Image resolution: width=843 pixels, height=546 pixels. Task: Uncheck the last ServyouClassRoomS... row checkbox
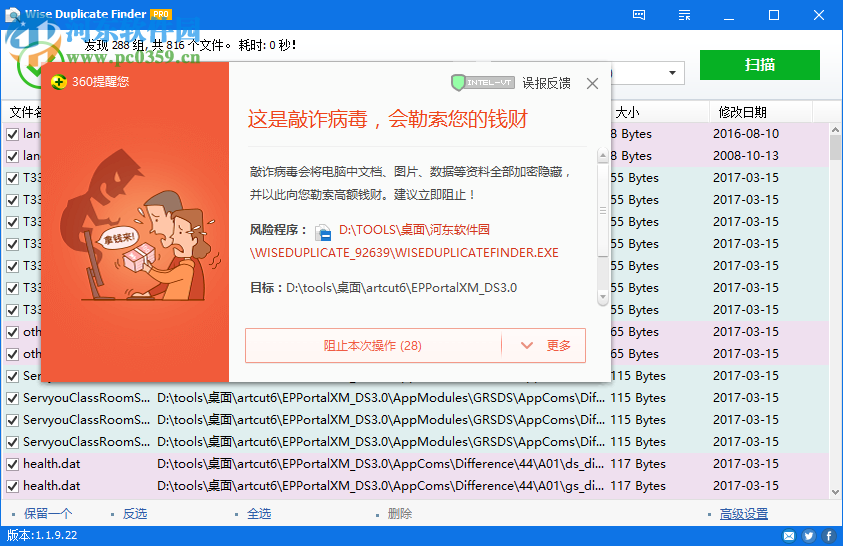(12, 442)
